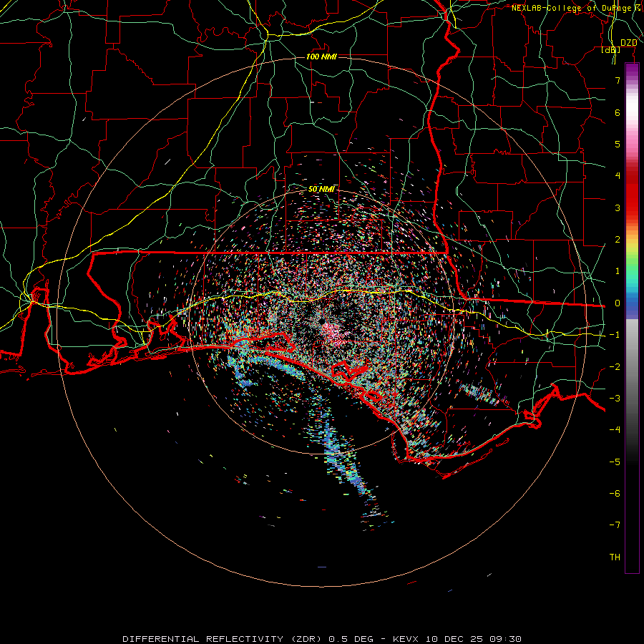Click the "1" value on the dB scale
This screenshot has height=644, width=644.
[x=618, y=271]
